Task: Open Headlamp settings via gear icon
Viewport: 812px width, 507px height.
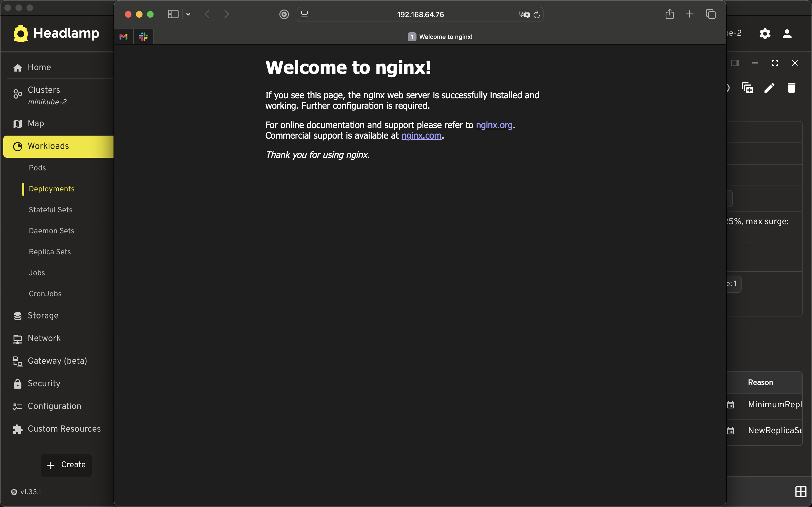Action: point(765,33)
